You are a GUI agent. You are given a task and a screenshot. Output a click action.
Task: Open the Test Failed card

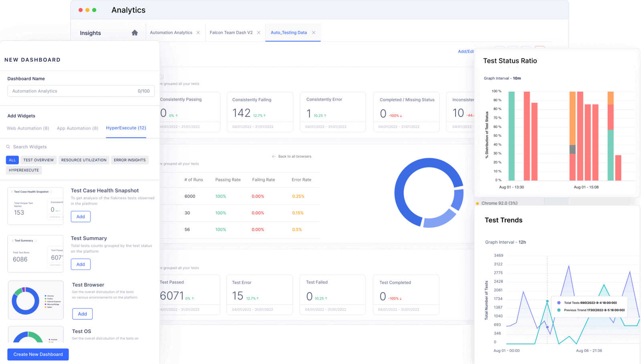333,294
